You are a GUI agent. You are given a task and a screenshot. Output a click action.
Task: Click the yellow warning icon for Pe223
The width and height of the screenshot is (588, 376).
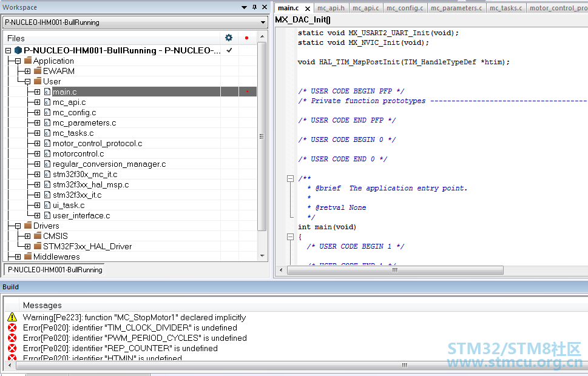coord(12,317)
